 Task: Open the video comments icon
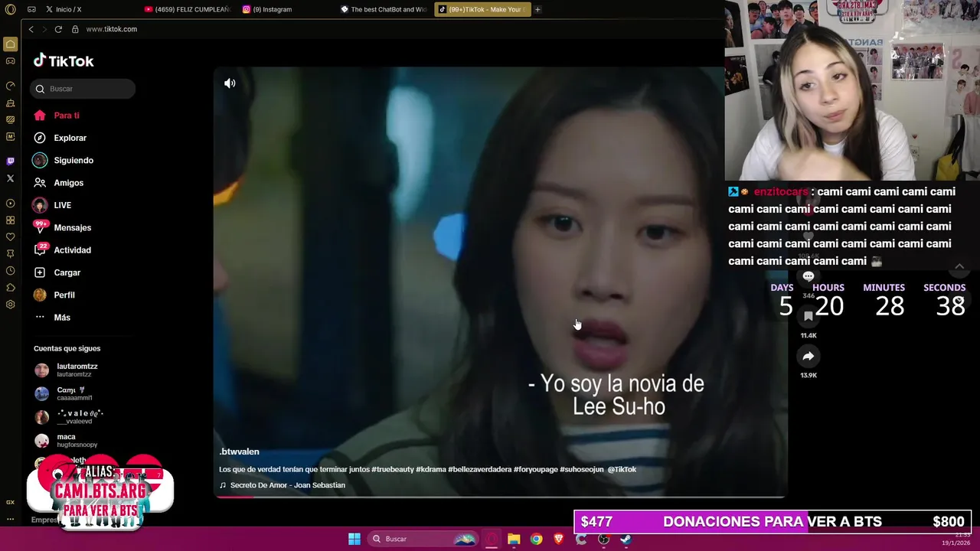[808, 277]
